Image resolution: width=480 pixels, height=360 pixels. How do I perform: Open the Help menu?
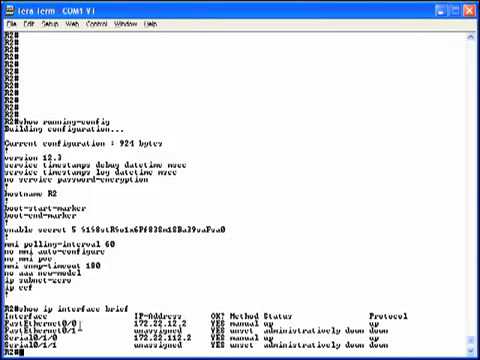(x=150, y=24)
